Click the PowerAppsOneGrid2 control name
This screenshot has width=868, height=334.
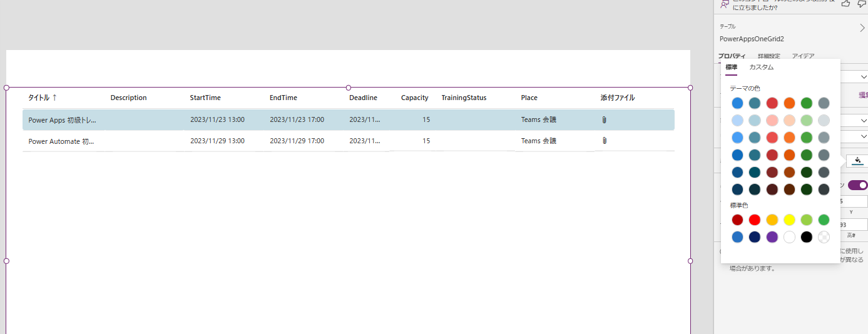[x=752, y=39]
